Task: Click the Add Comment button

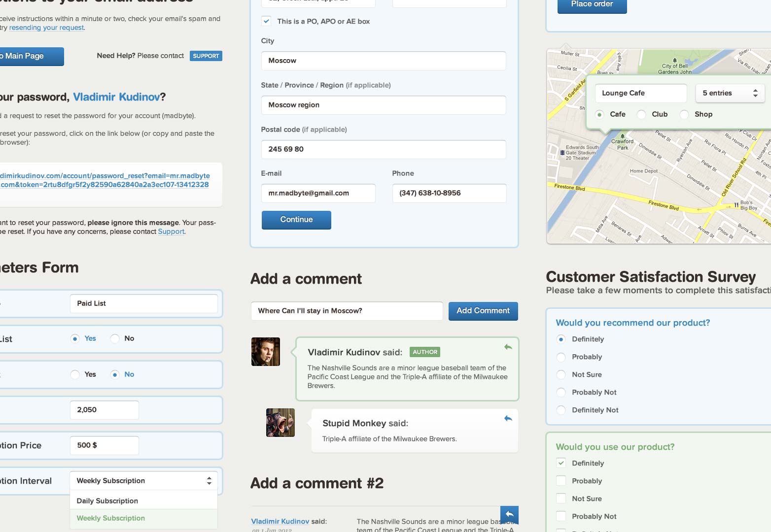Action: (483, 311)
